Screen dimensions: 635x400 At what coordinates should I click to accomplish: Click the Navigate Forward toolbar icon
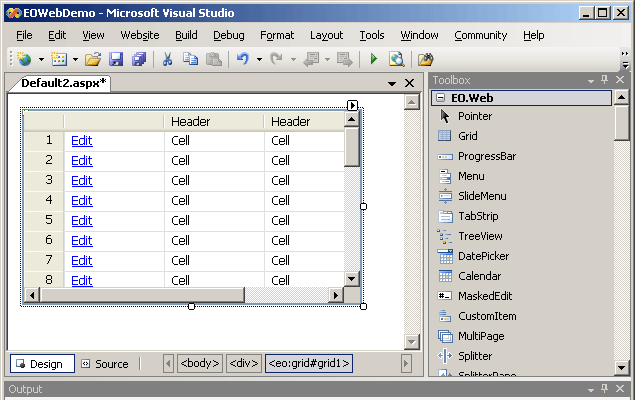pyautogui.click(x=345, y=60)
